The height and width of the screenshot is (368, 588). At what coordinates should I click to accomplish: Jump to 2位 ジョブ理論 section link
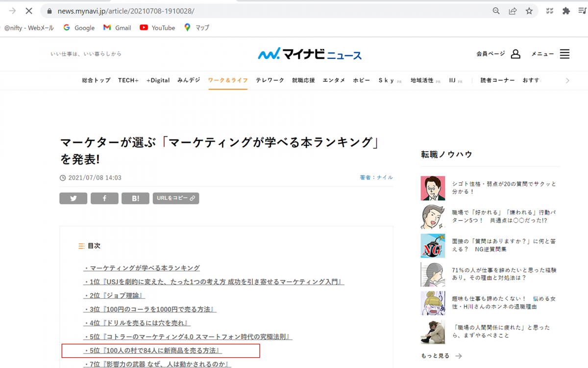[x=114, y=296]
